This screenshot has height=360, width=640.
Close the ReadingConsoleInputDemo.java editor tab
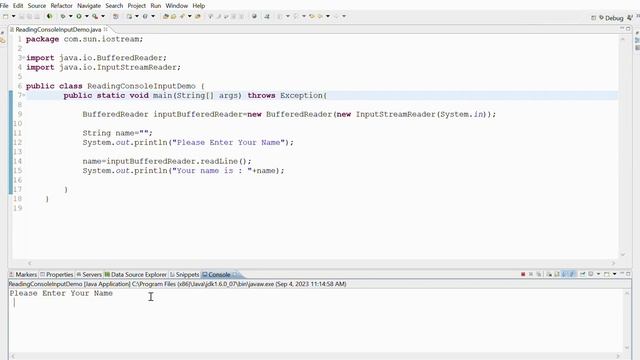(106, 29)
